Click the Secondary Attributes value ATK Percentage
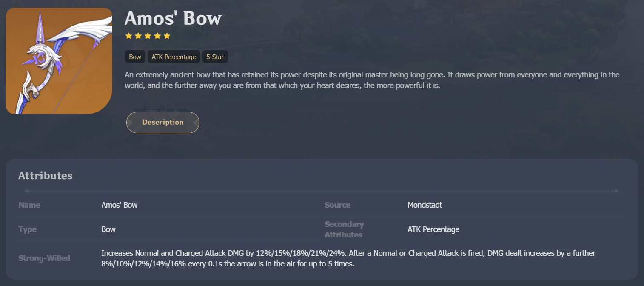The image size is (644, 286). (433, 229)
